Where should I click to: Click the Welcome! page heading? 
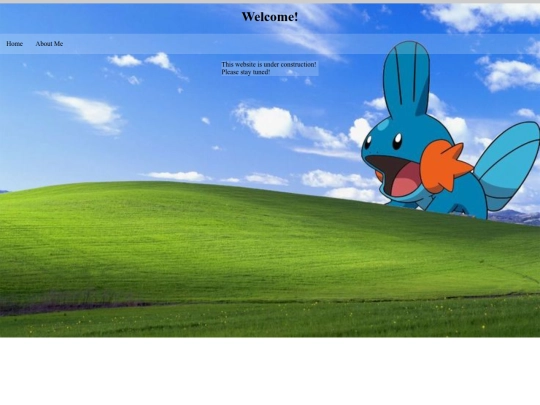point(270,17)
